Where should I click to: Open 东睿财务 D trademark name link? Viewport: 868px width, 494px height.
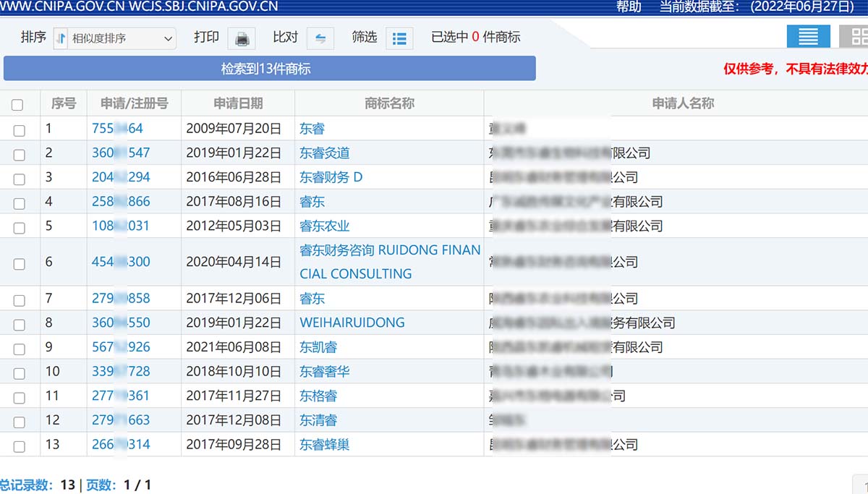(331, 177)
